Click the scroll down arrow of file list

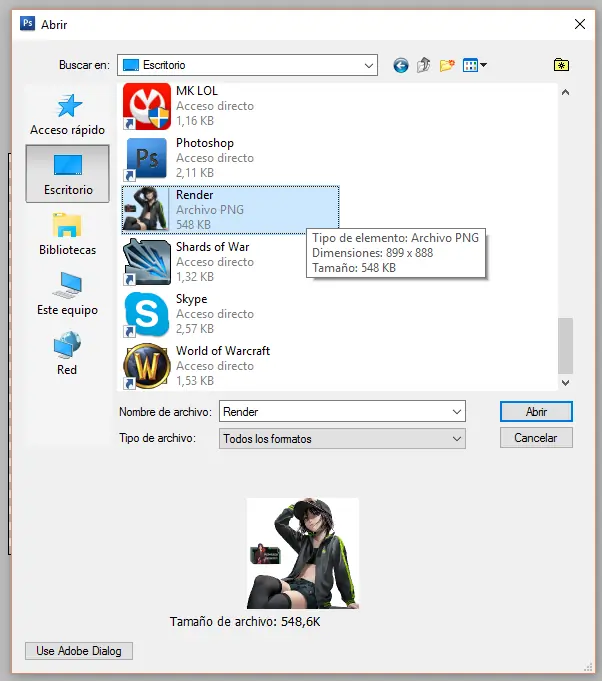[565, 383]
